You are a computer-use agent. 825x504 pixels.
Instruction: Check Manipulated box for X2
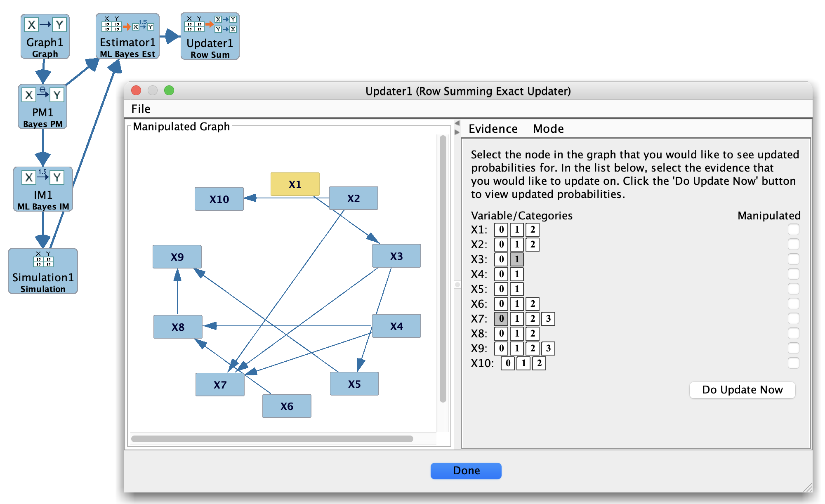(x=793, y=244)
